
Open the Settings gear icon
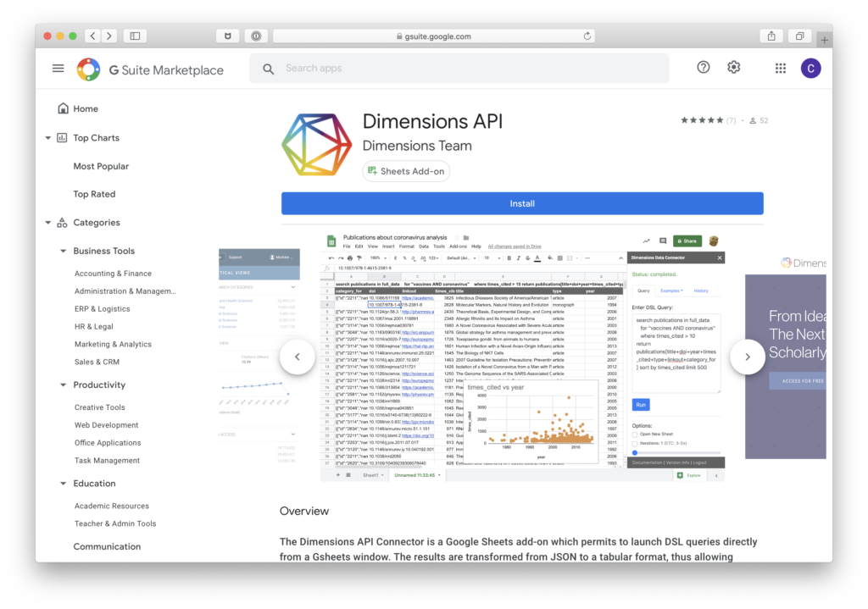(734, 68)
